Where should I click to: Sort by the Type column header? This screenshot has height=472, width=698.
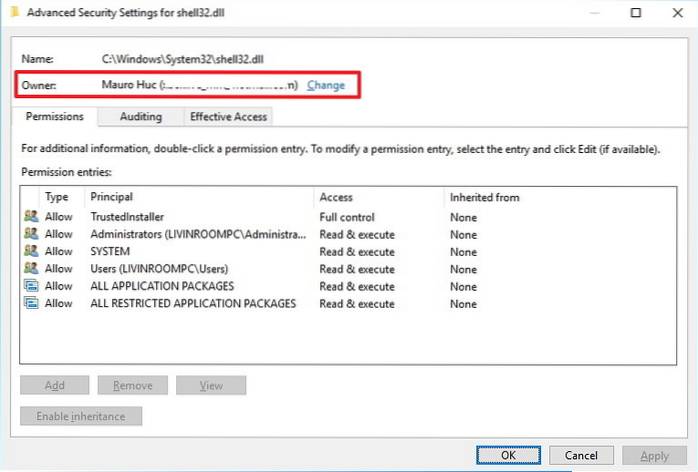pos(57,197)
